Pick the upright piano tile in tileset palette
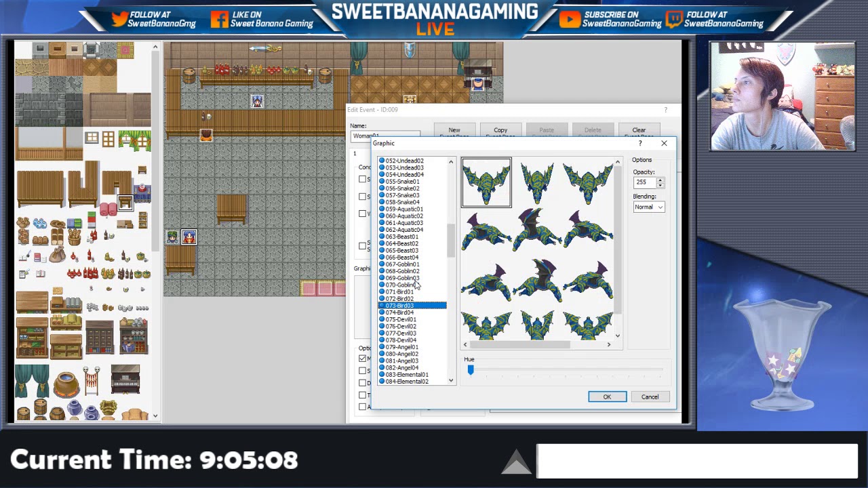Viewport: 868px width, 488px height. tap(125, 380)
